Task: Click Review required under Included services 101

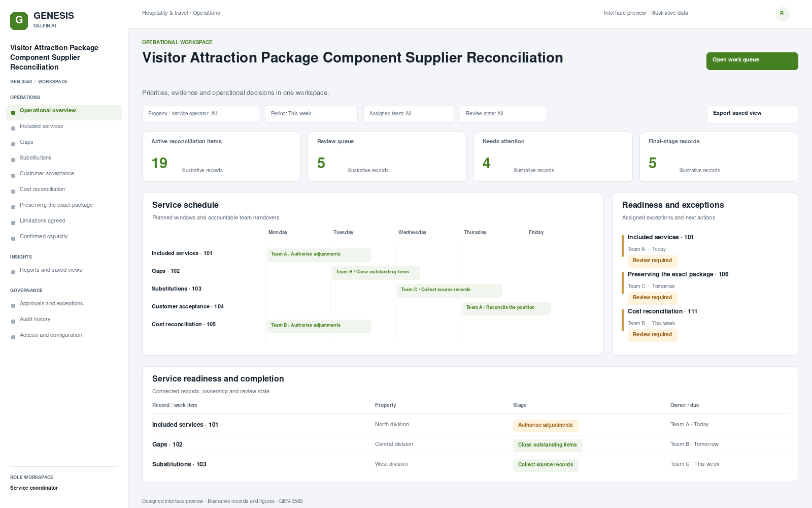Action: click(x=652, y=261)
